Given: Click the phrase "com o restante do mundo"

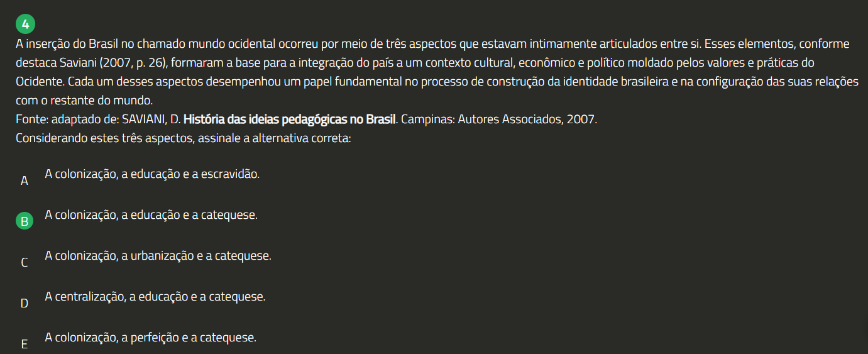Looking at the screenshot, I should pyautogui.click(x=85, y=101).
